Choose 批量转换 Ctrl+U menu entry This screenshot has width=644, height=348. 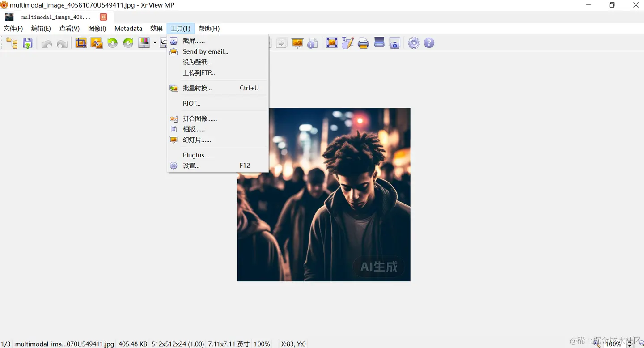(218, 88)
